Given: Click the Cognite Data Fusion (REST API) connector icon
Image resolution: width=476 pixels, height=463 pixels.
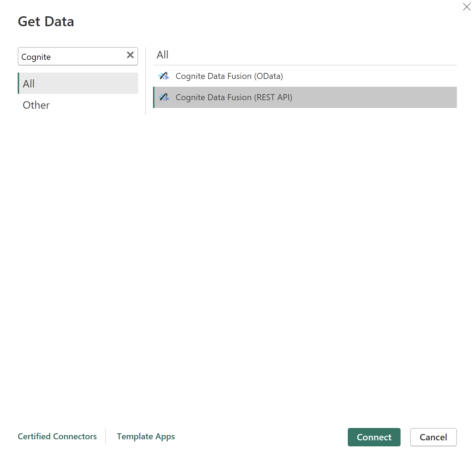Looking at the screenshot, I should click(164, 97).
